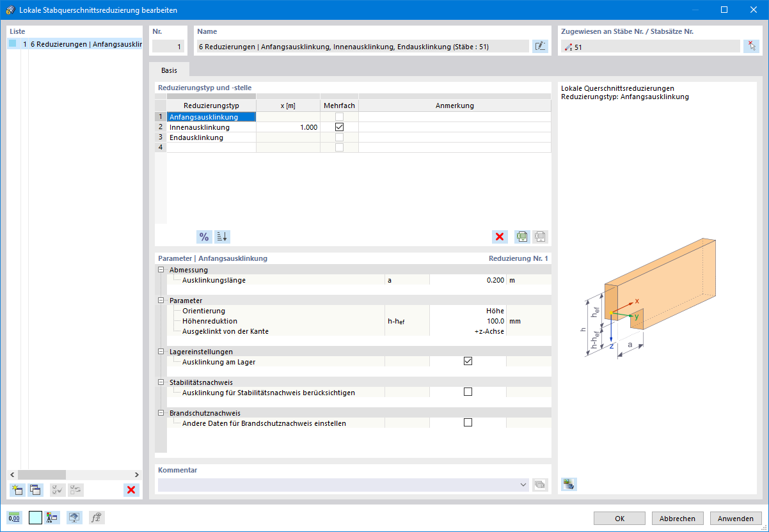Collapse the Brandschutznachweis section
This screenshot has height=532, width=769.
(161, 413)
